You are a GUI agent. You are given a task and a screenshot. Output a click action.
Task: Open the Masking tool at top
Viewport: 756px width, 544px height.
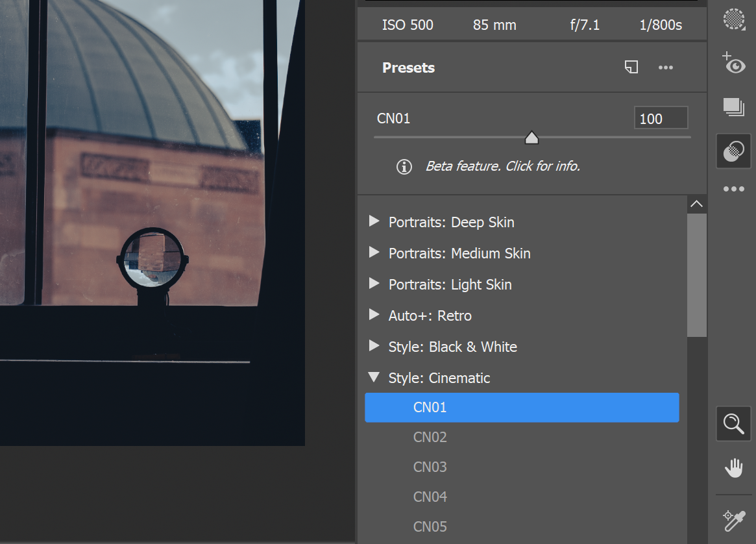click(x=734, y=19)
